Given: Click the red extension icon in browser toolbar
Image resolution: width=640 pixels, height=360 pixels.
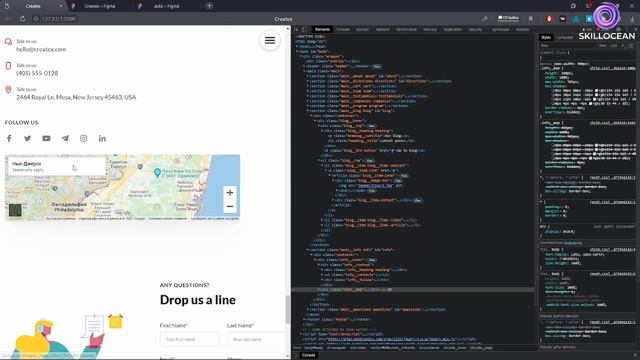Looking at the screenshot, I should click(549, 19).
